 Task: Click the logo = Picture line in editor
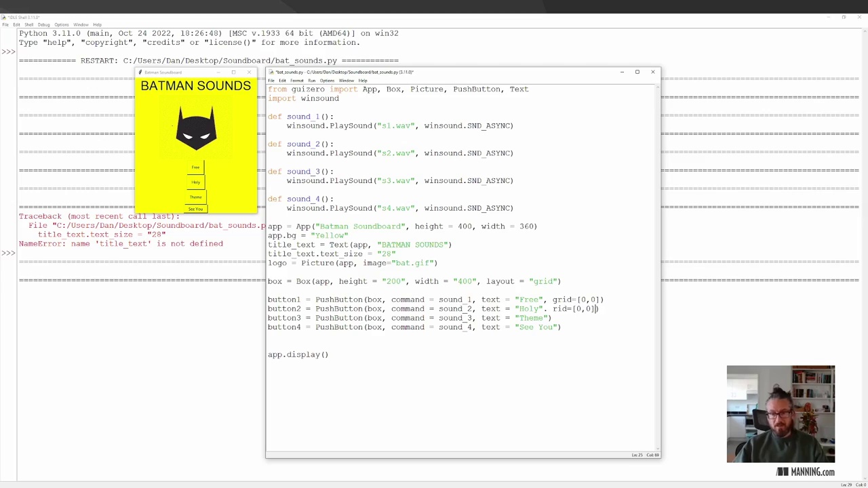pyautogui.click(x=353, y=263)
